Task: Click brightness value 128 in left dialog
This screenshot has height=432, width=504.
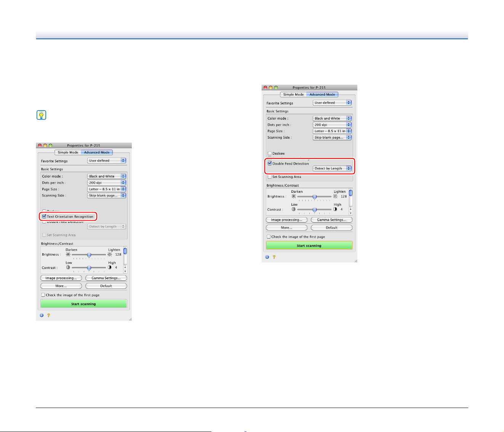Action: coord(118,254)
